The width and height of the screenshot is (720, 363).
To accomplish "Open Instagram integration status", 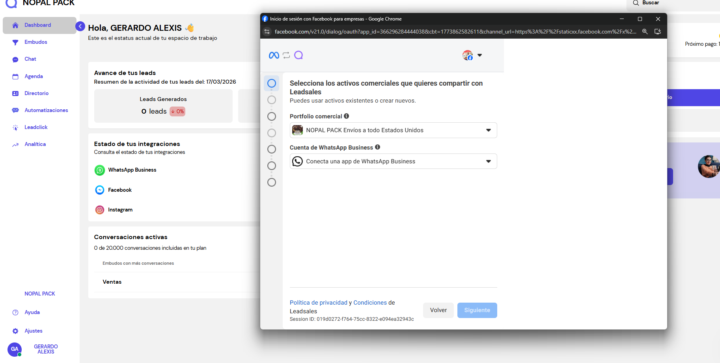I will point(120,210).
